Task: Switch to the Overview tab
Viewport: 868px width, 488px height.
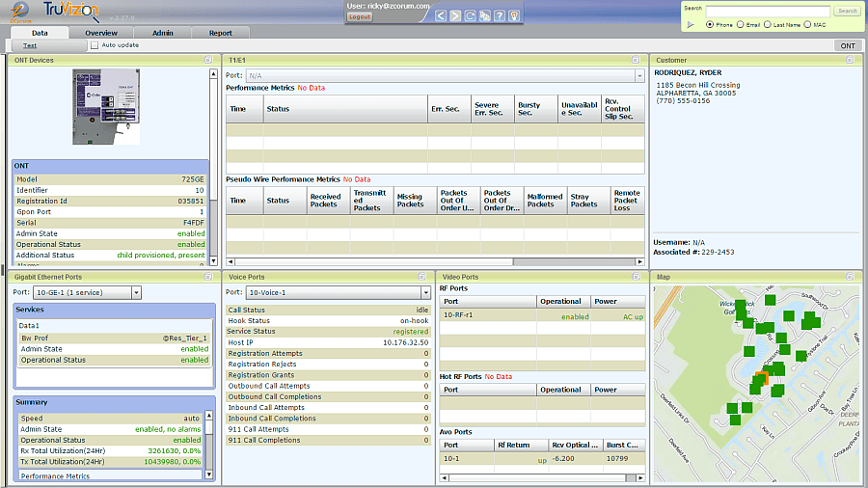Action: click(101, 33)
